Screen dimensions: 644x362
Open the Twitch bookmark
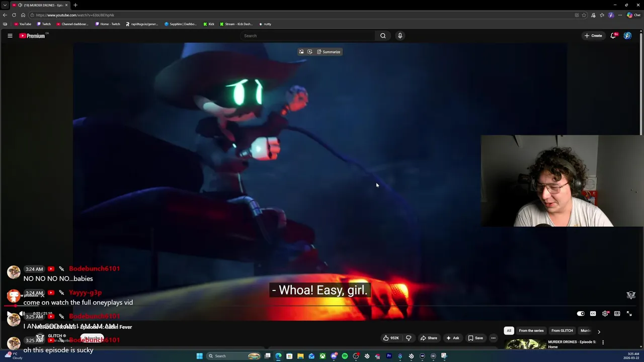pyautogui.click(x=44, y=24)
